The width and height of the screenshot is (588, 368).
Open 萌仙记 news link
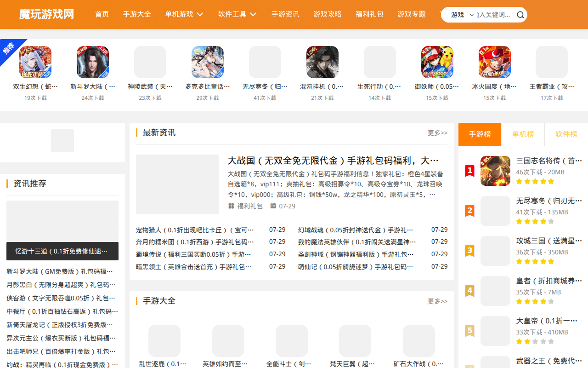(356, 267)
